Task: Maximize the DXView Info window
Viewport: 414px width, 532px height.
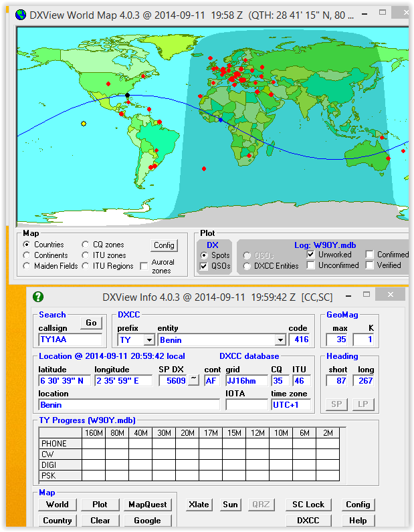Action: (x=366, y=295)
